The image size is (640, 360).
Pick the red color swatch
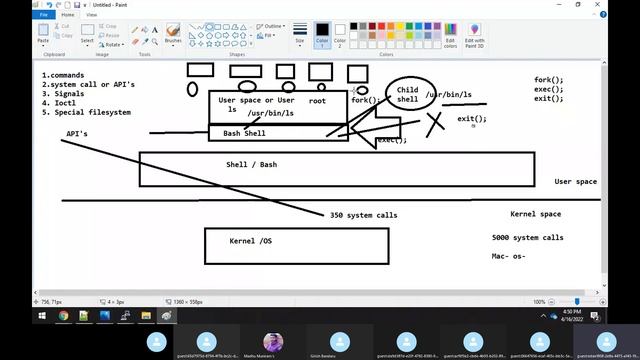coord(381,26)
